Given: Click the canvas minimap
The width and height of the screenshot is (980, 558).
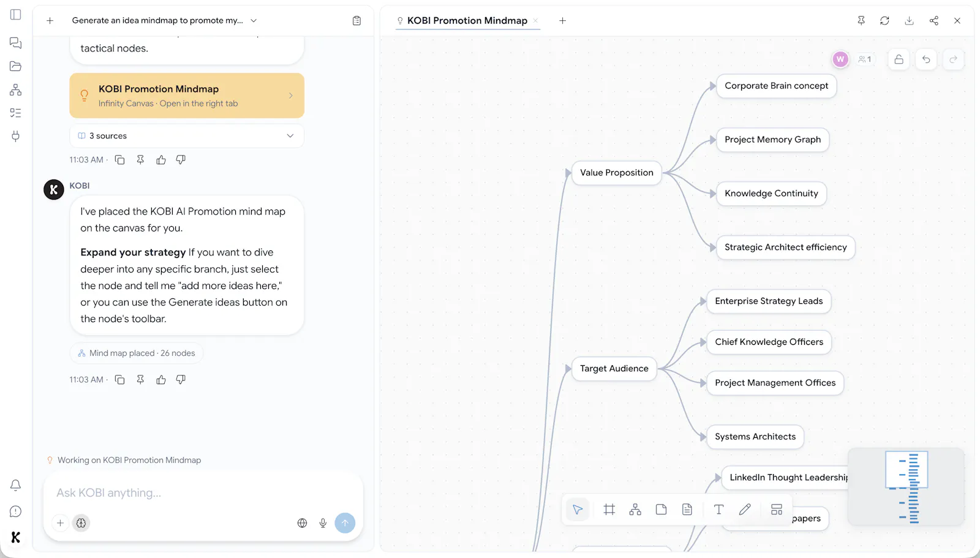Looking at the screenshot, I should 906,487.
